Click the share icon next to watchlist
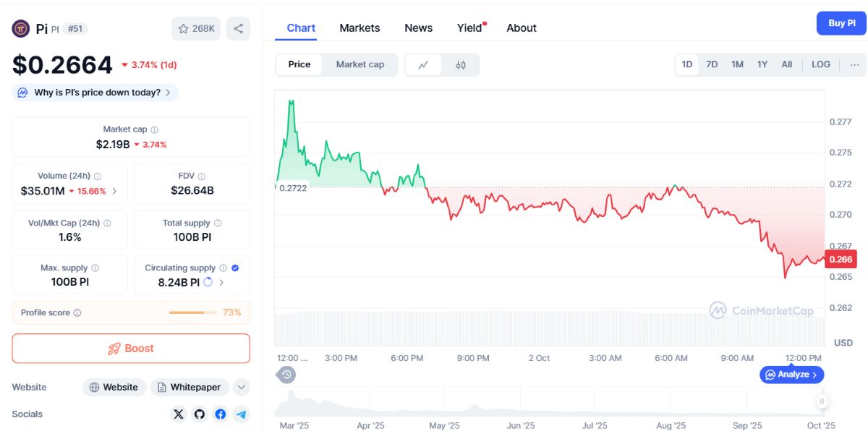 point(238,29)
